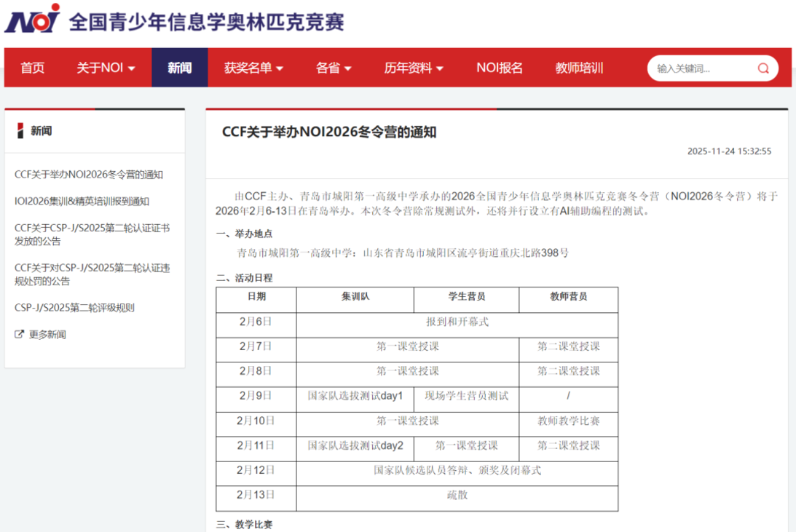Click the NOI logo in the header
This screenshot has width=796, height=532.
[x=33, y=19]
